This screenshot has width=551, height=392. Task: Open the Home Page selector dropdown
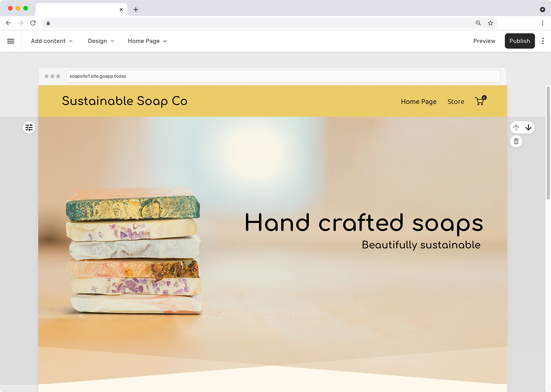click(147, 41)
